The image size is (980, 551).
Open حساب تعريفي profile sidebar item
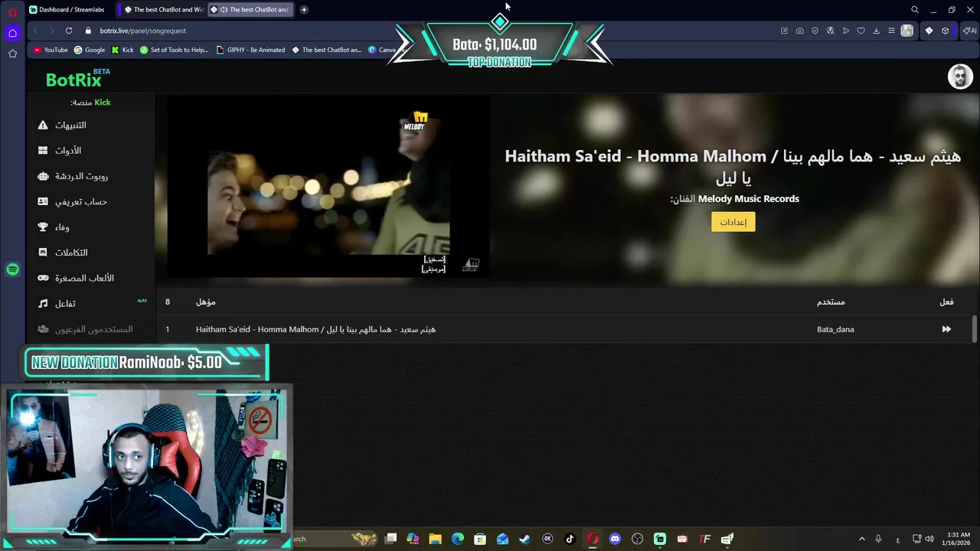[72, 201]
